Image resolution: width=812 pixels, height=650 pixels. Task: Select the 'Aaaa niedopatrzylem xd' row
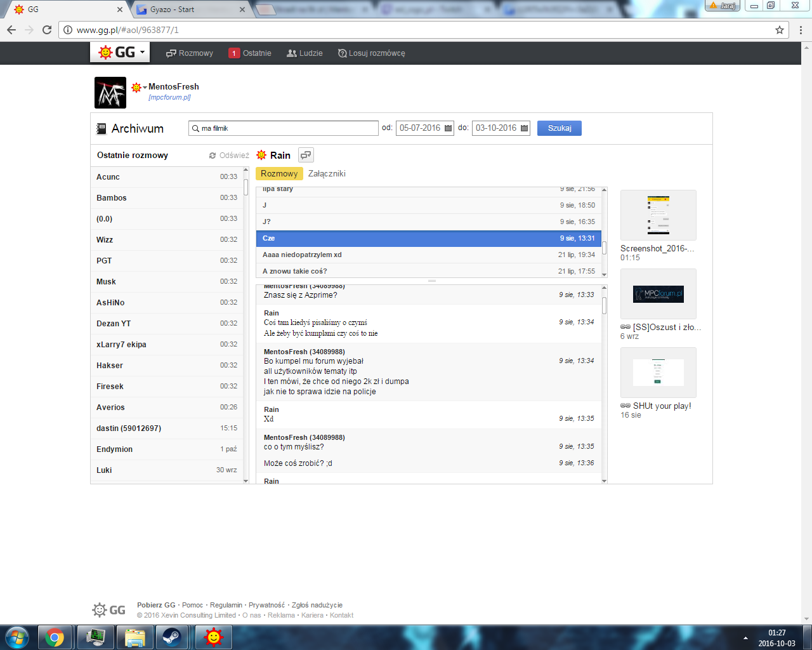tap(429, 255)
